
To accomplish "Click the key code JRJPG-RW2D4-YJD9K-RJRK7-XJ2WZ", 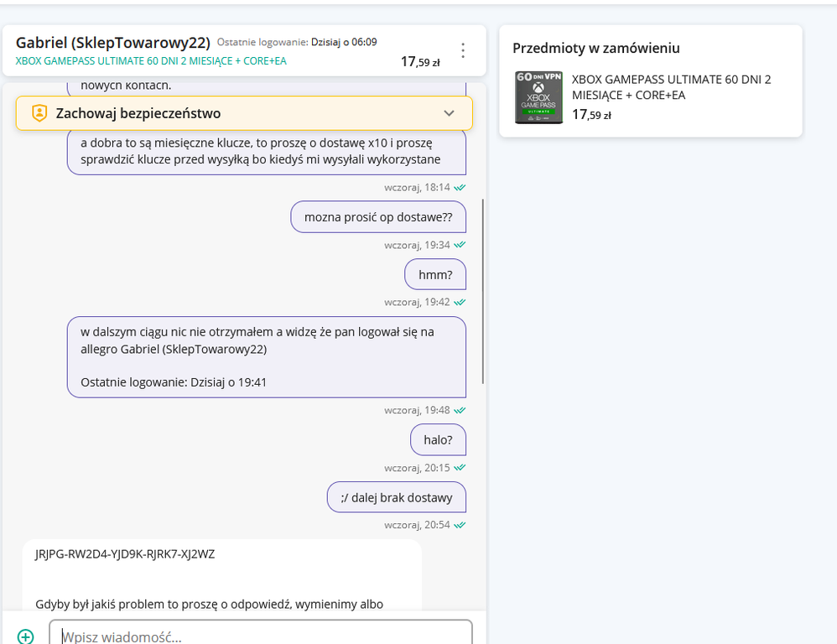I will click(125, 554).
